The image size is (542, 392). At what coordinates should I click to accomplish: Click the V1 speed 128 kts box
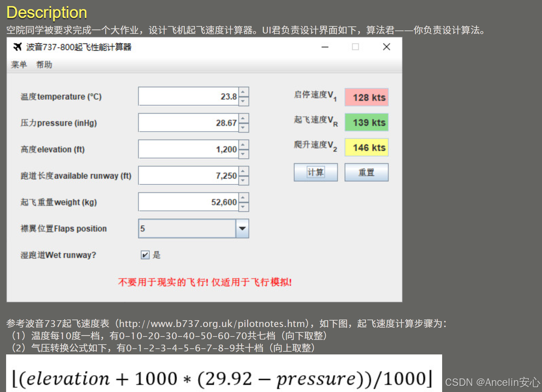(x=367, y=97)
